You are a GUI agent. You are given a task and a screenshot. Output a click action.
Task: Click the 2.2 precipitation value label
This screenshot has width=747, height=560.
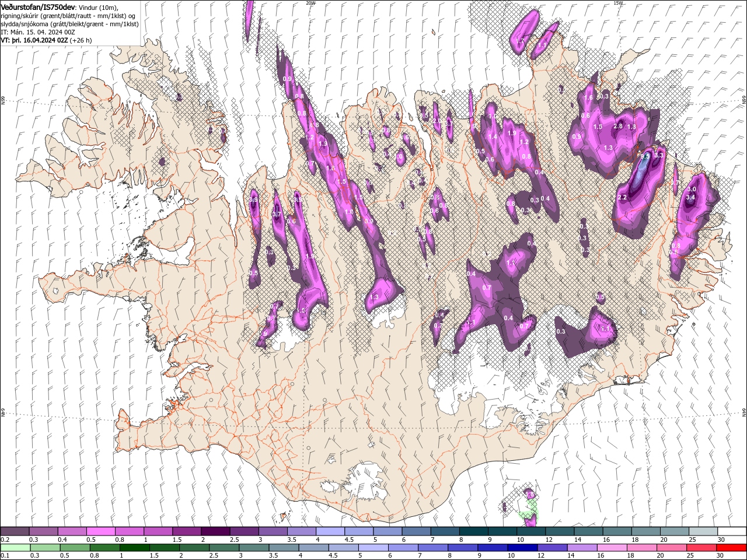(622, 198)
